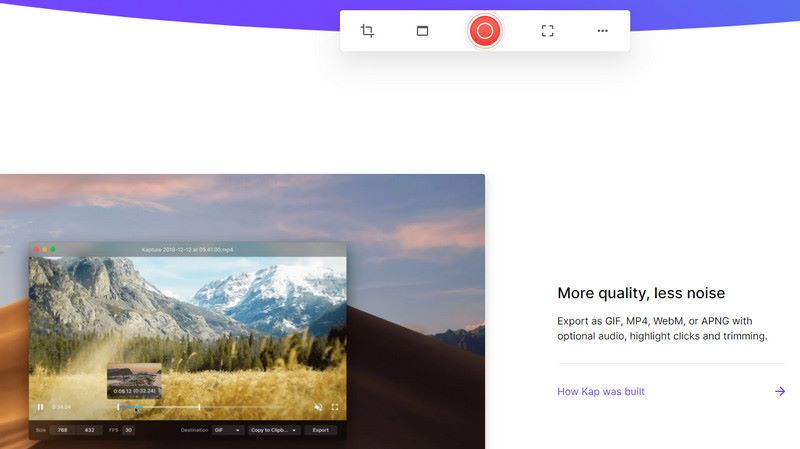Click the Export button
The width and height of the screenshot is (800, 449).
[320, 430]
